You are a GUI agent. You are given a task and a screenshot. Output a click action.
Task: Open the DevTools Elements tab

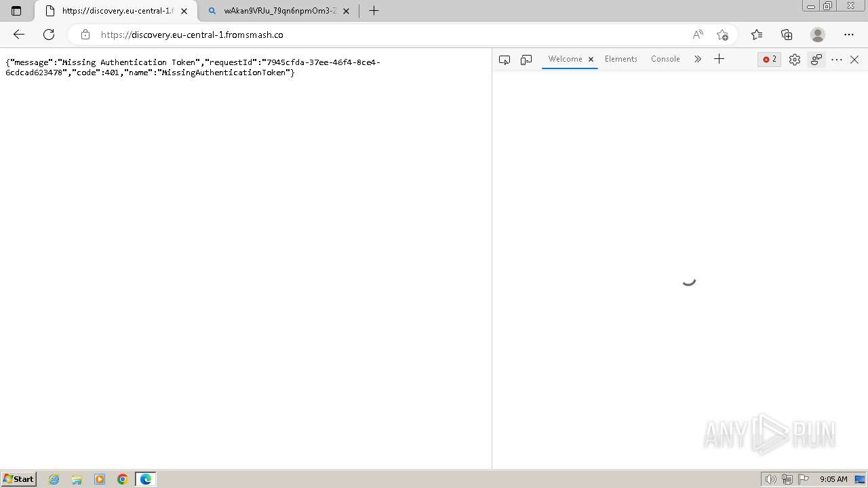[x=620, y=59]
